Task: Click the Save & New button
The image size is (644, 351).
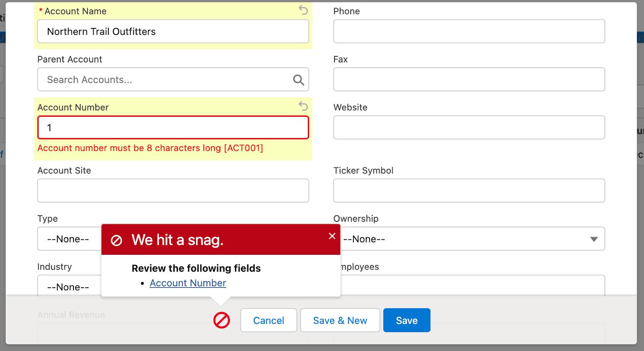Action: (340, 320)
